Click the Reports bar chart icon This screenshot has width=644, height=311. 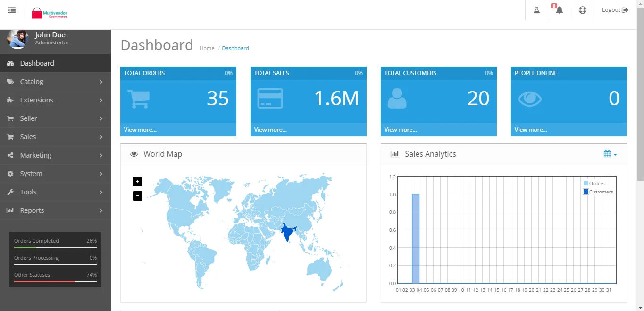(x=10, y=210)
